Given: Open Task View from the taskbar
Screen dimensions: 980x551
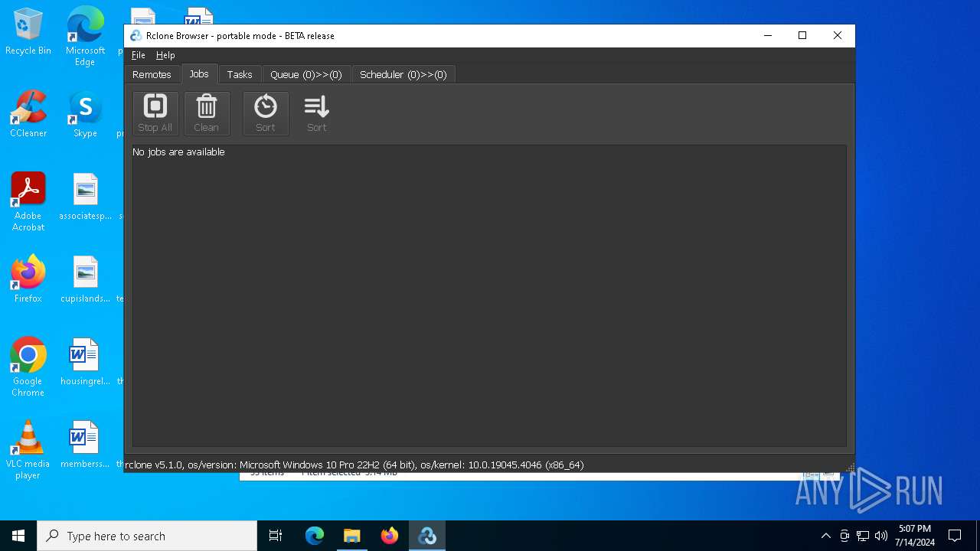Looking at the screenshot, I should click(x=276, y=536).
